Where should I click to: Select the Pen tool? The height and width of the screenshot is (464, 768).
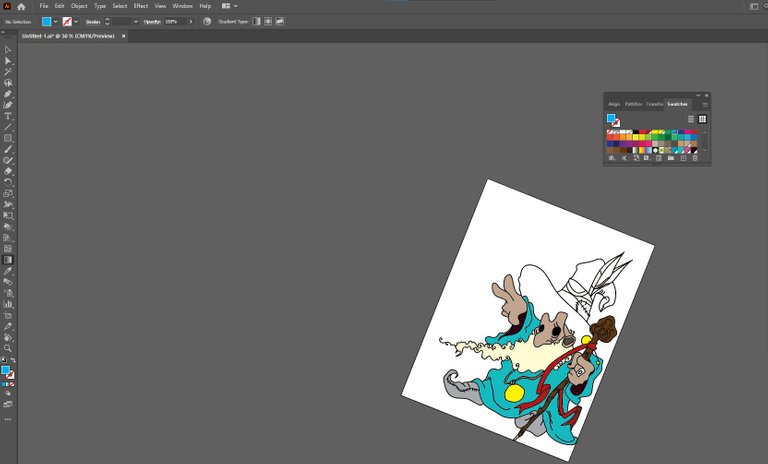[x=8, y=94]
